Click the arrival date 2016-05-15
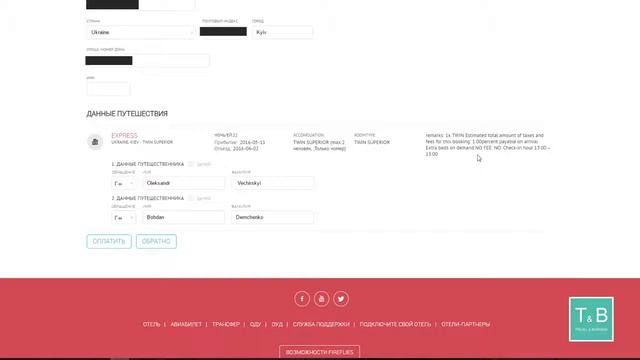This screenshot has width=640, height=360. pos(252,142)
